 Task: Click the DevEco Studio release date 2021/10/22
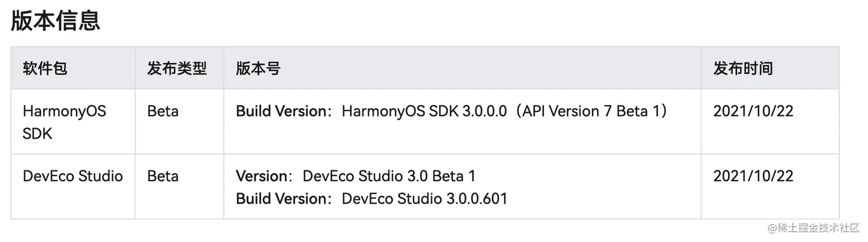coord(753,175)
